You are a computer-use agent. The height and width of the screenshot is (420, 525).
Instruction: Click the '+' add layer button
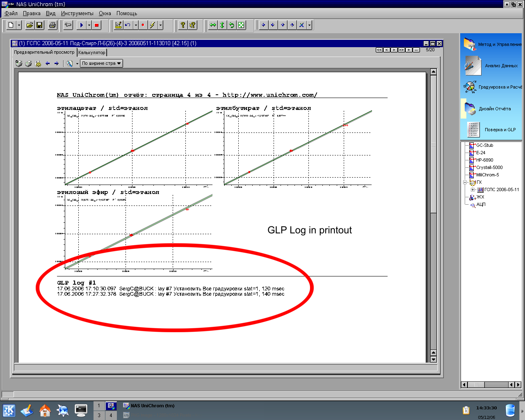pyautogui.click(x=409, y=50)
